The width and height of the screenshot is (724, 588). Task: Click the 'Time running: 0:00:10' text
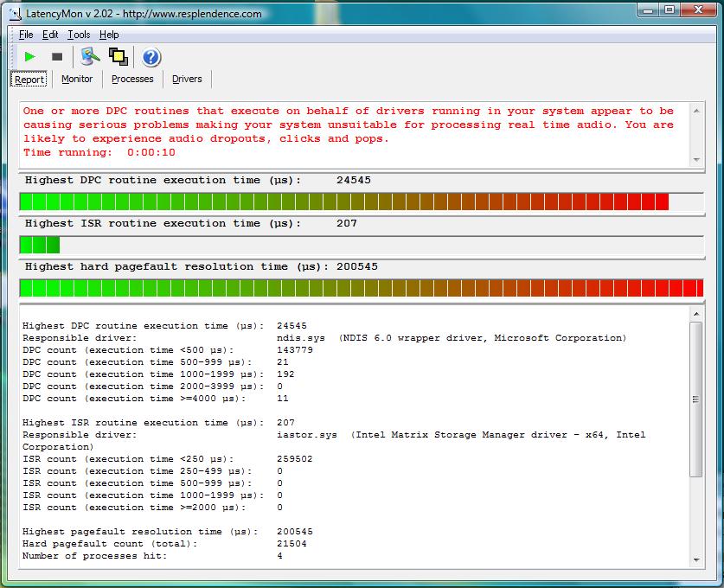coord(99,152)
